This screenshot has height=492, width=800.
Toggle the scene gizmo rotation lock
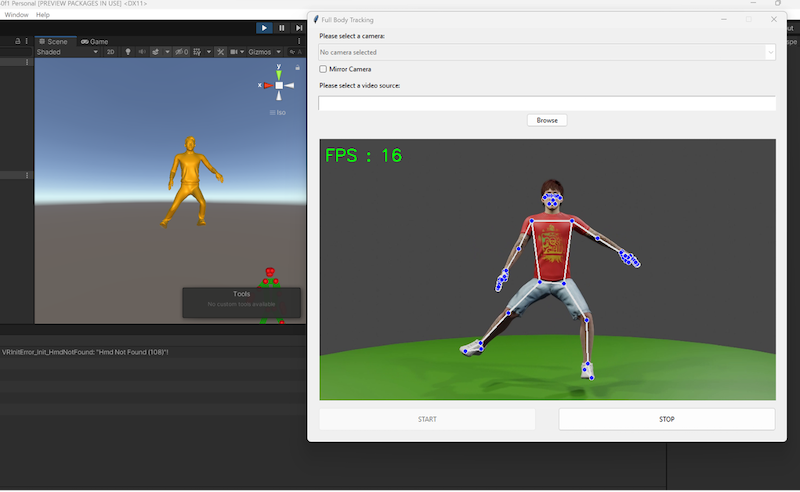point(297,67)
